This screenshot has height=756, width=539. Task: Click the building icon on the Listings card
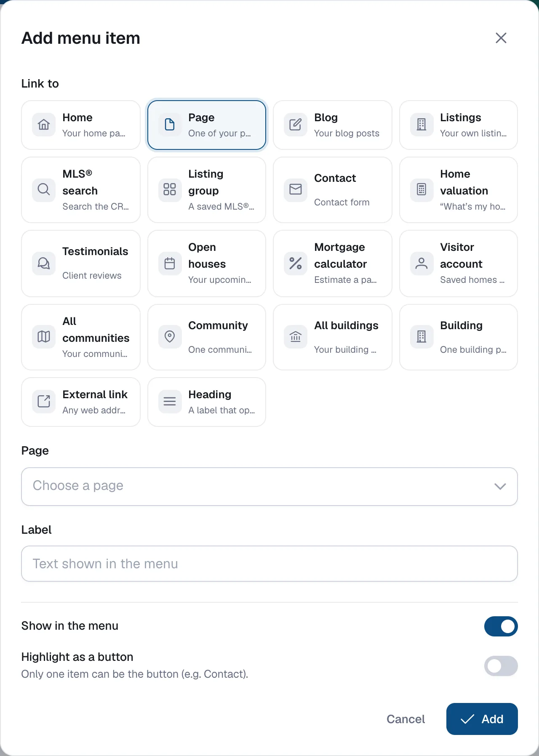point(422,125)
